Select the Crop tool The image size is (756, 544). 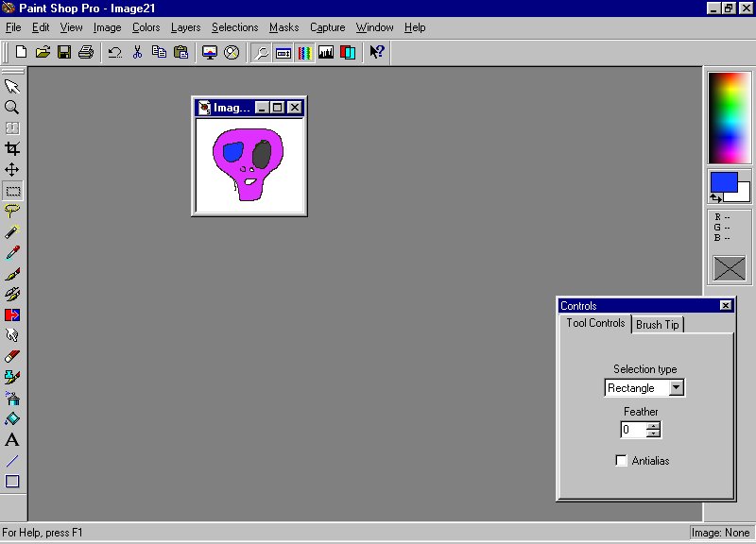coord(12,149)
